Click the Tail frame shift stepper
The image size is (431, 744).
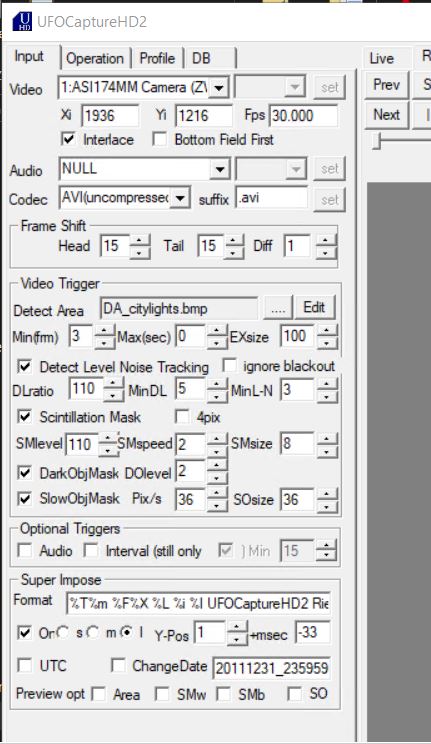point(234,246)
